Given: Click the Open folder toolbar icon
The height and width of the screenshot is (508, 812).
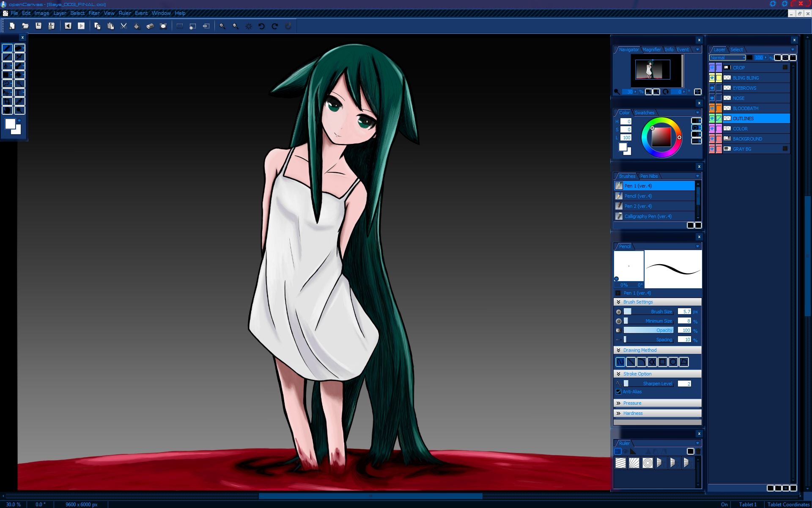Looking at the screenshot, I should click(x=25, y=26).
